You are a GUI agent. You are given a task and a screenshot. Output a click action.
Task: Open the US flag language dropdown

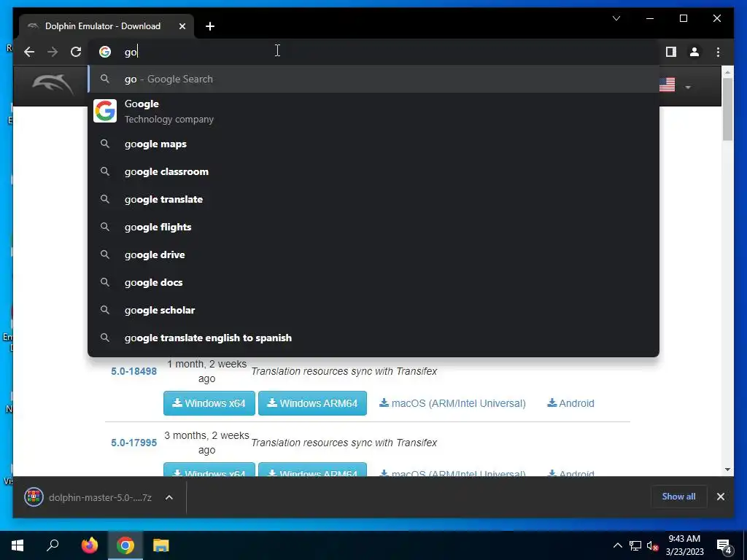[x=675, y=86]
